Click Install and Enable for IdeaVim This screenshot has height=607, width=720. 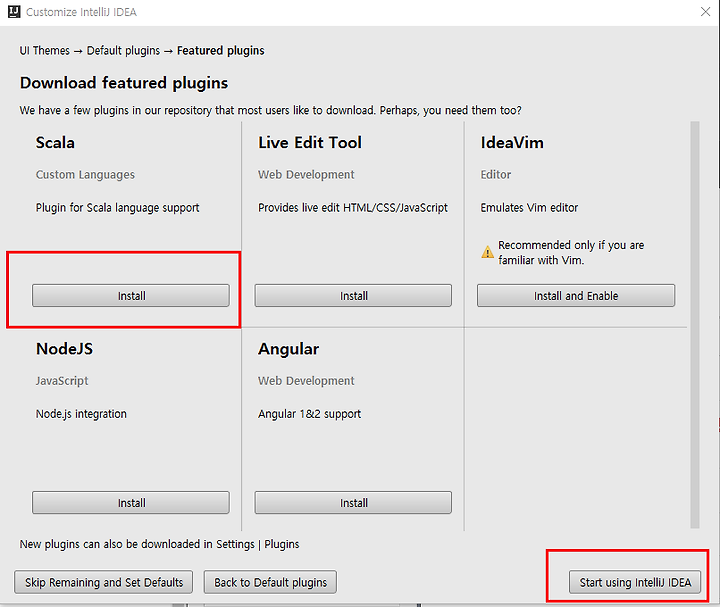[x=576, y=296]
